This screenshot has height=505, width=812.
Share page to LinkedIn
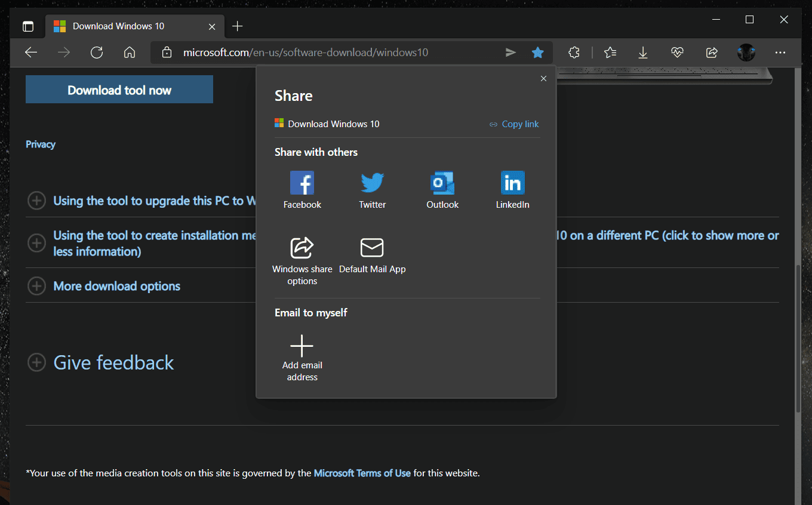point(512,190)
